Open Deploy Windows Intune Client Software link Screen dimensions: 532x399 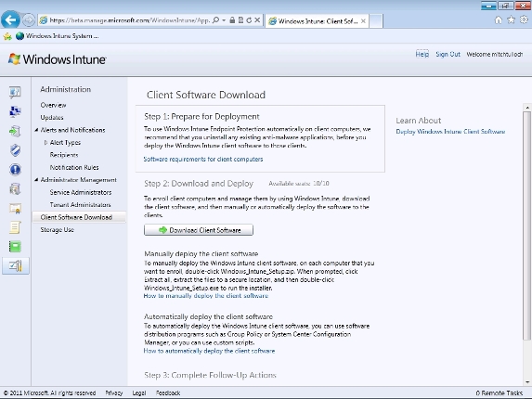(x=450, y=132)
